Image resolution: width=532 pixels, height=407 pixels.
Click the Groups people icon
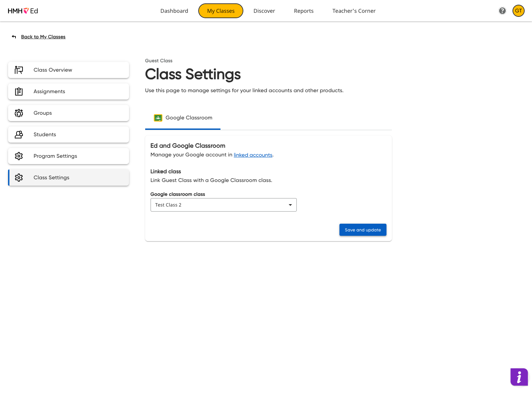pyautogui.click(x=19, y=113)
